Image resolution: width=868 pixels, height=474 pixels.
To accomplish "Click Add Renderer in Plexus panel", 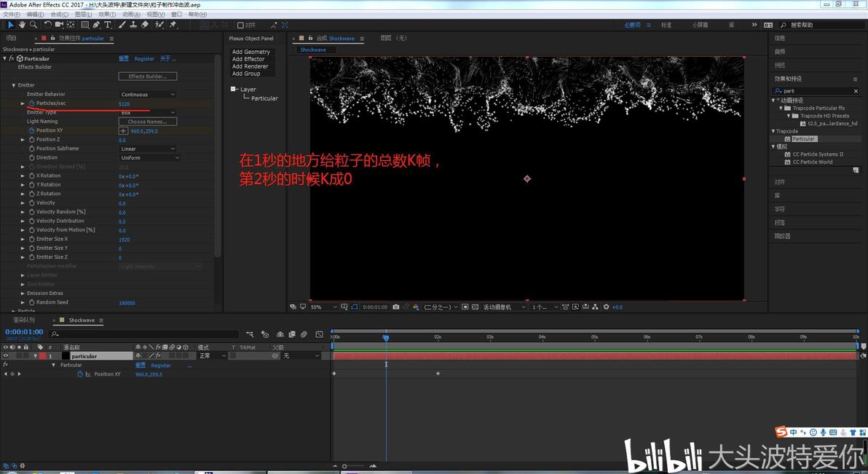I will coord(250,66).
